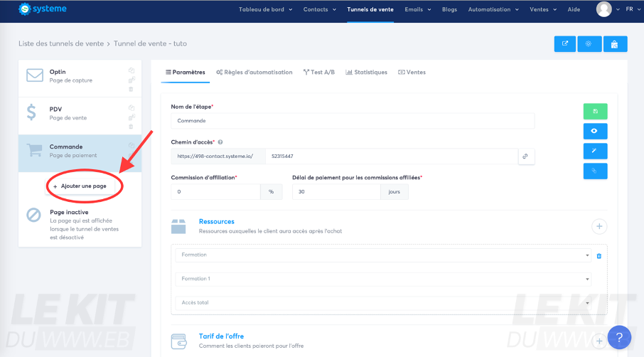Click the Optin envelope icon
Image resolution: width=644 pixels, height=357 pixels.
point(35,75)
